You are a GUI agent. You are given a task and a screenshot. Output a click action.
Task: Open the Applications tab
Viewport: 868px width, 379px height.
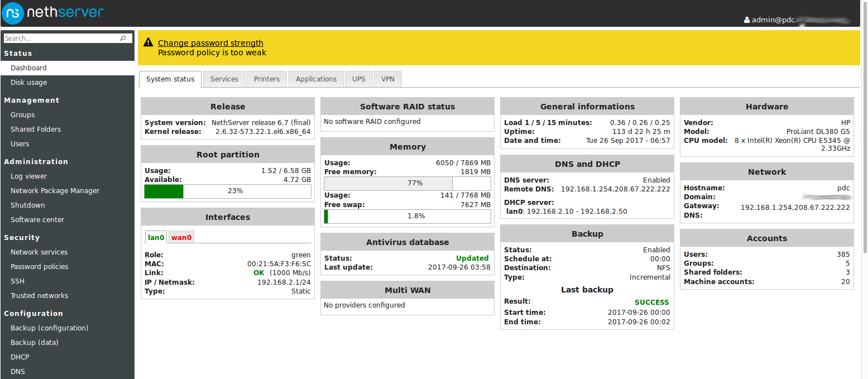315,79
